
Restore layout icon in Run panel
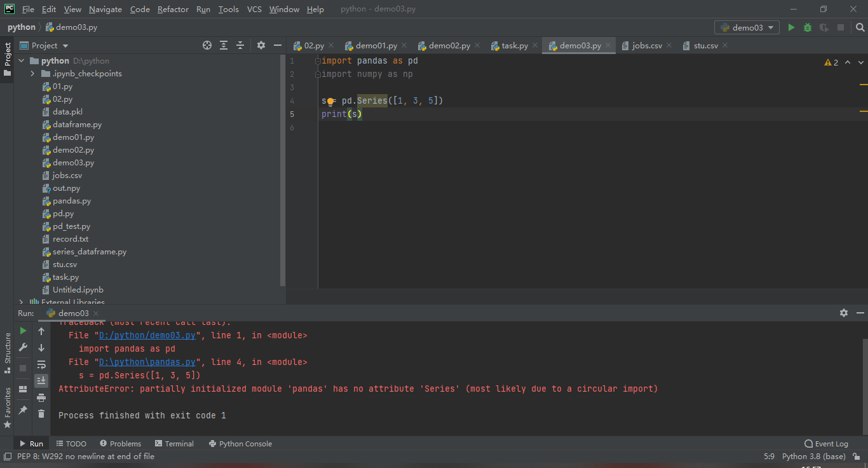point(23,389)
